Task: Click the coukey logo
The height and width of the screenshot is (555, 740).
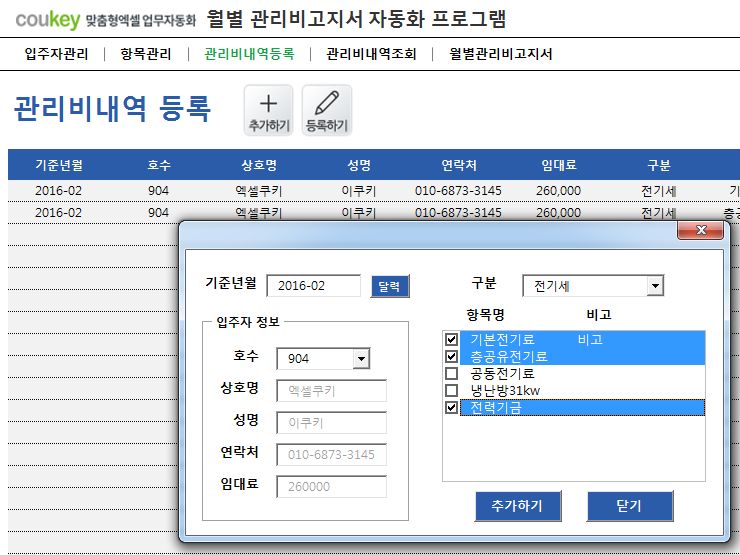Action: click(48, 20)
